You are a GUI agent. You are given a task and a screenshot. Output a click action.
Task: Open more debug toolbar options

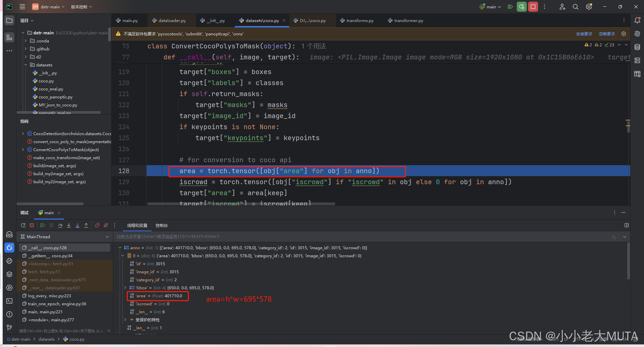click(x=115, y=225)
